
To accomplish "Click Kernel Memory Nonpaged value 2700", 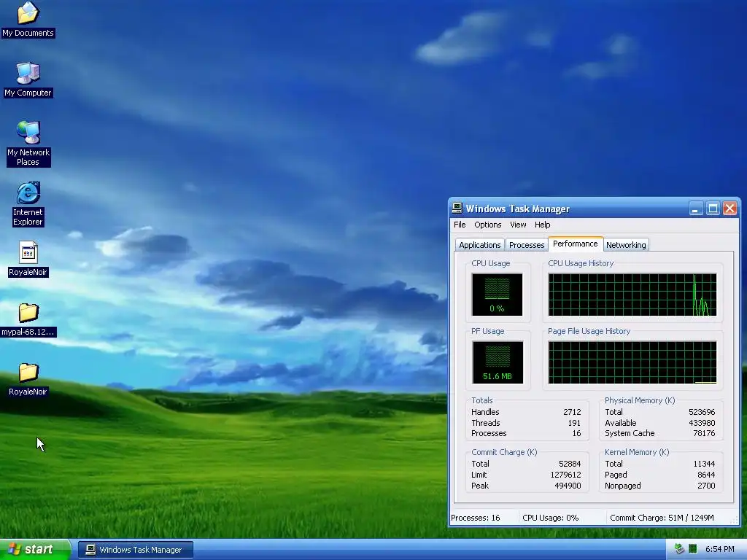I will pos(706,486).
